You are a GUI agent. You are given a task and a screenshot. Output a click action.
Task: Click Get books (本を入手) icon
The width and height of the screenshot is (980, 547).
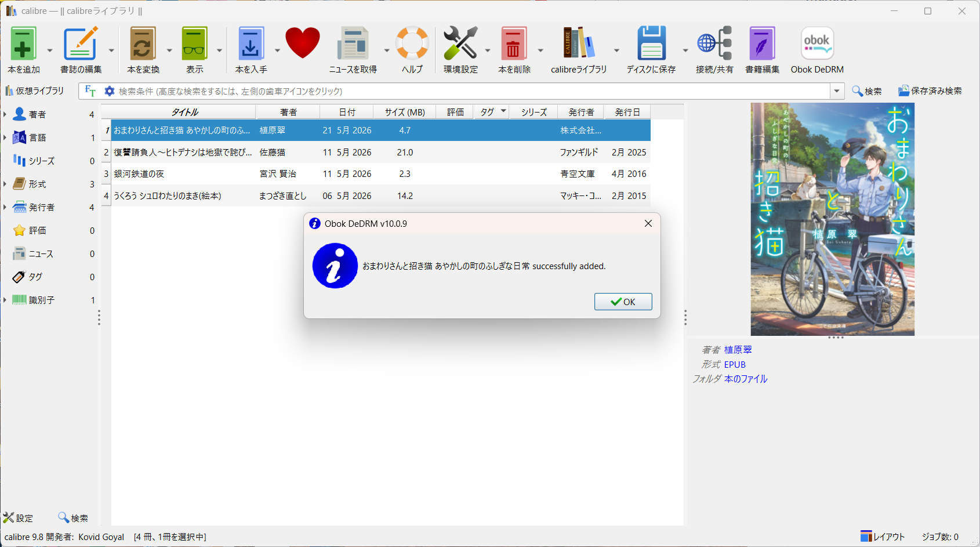251,44
